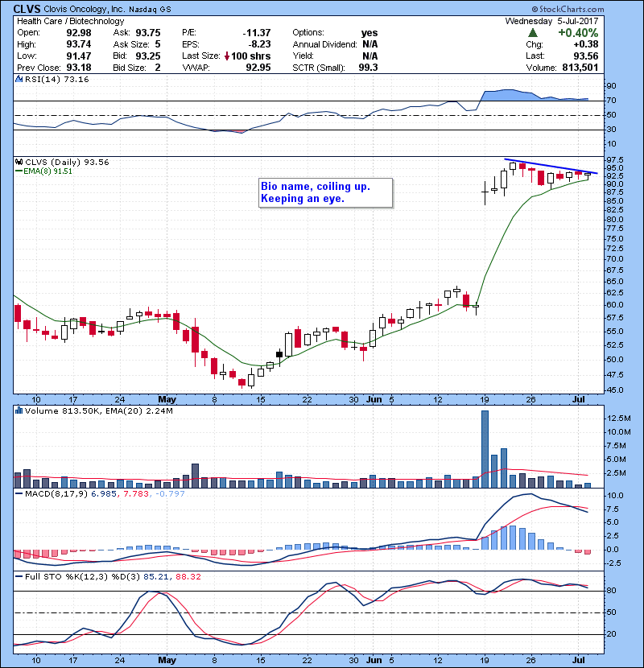Click the Options value yes

pyautogui.click(x=369, y=33)
